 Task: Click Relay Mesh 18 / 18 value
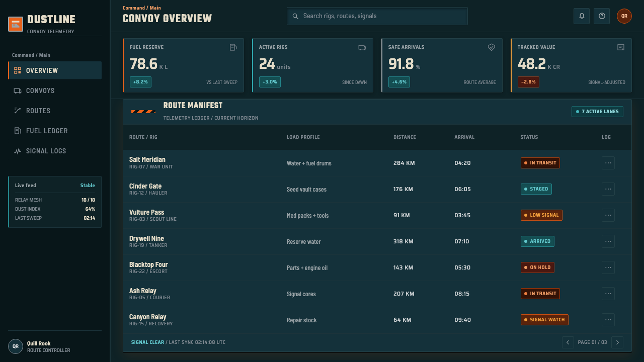click(88, 200)
